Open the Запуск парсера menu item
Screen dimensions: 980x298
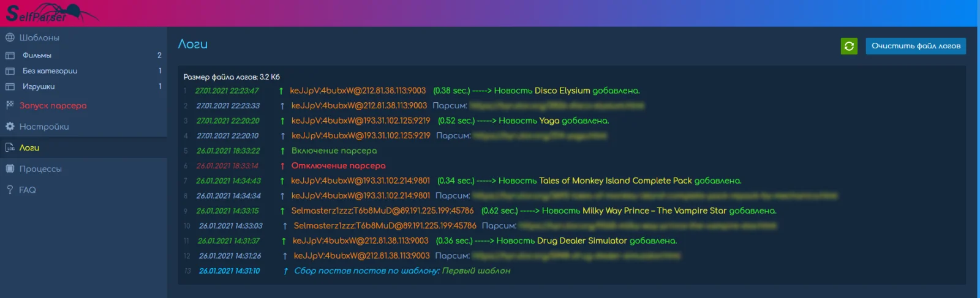coord(53,106)
